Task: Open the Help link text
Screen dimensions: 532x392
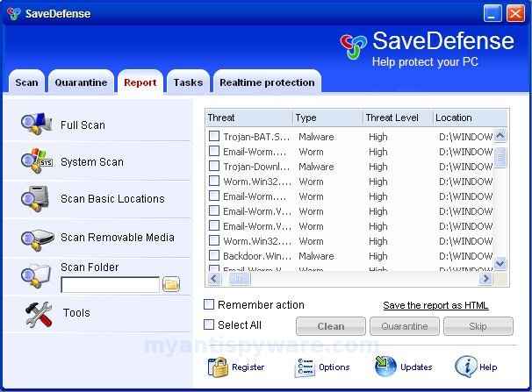Action: [488, 367]
